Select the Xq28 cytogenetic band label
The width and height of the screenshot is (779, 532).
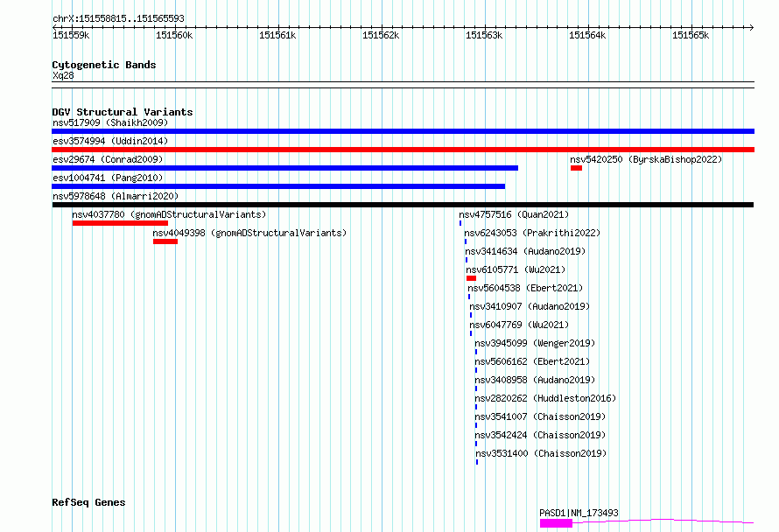(63, 75)
